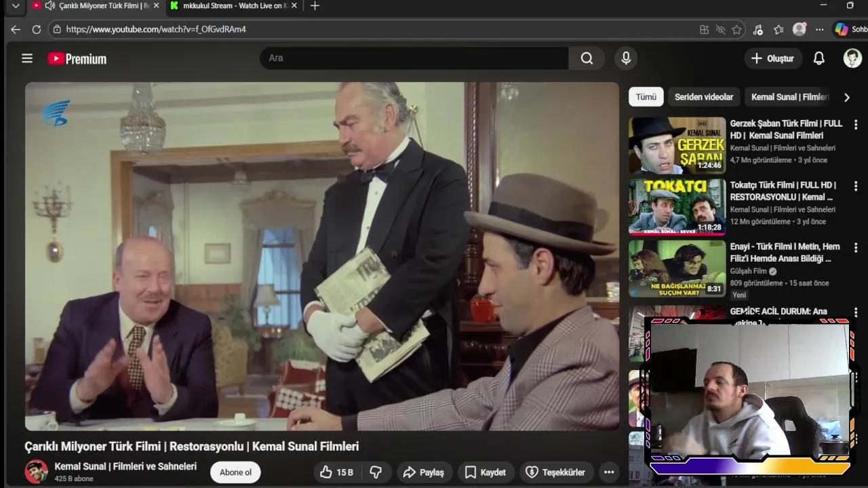This screenshot has height=488, width=868.
Task: Open the YouTube guide hamburger menu
Action: [27, 58]
